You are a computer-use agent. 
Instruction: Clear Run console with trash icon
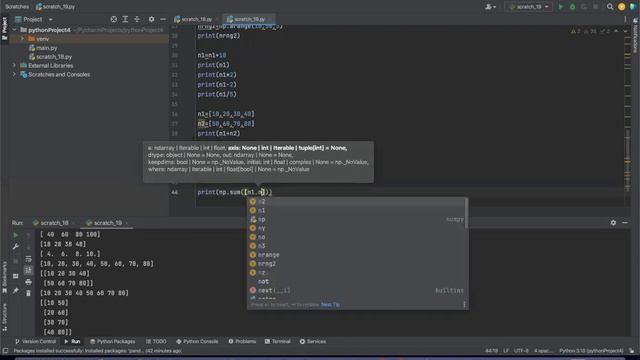(28, 293)
